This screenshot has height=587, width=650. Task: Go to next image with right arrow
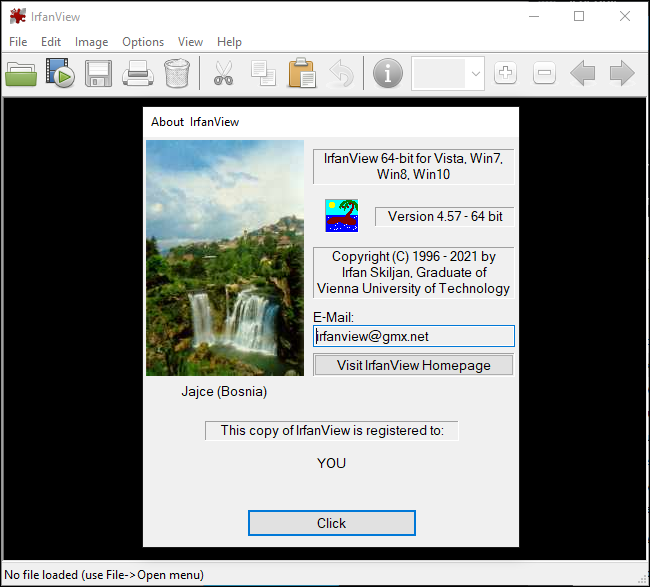point(622,73)
